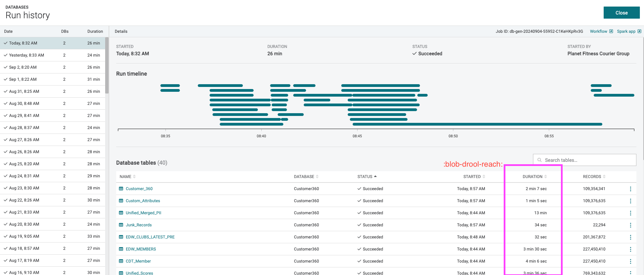
Task: Click the table icon beside Junk_Records
Action: tap(121, 225)
